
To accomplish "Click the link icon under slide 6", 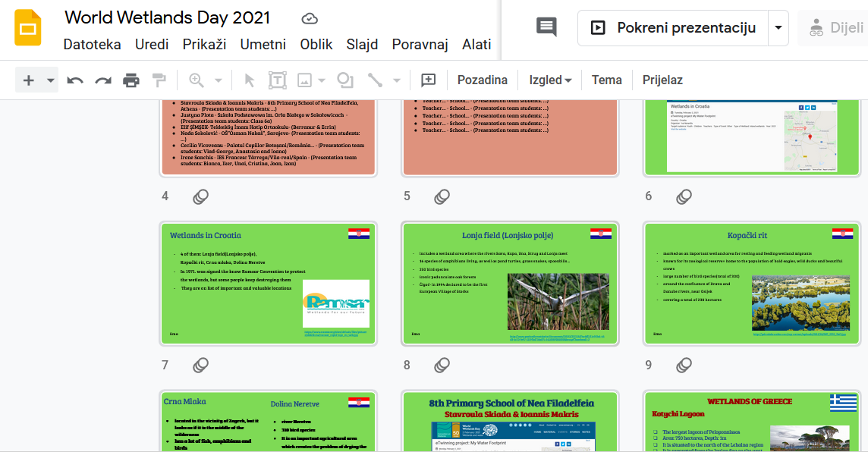I will [684, 196].
